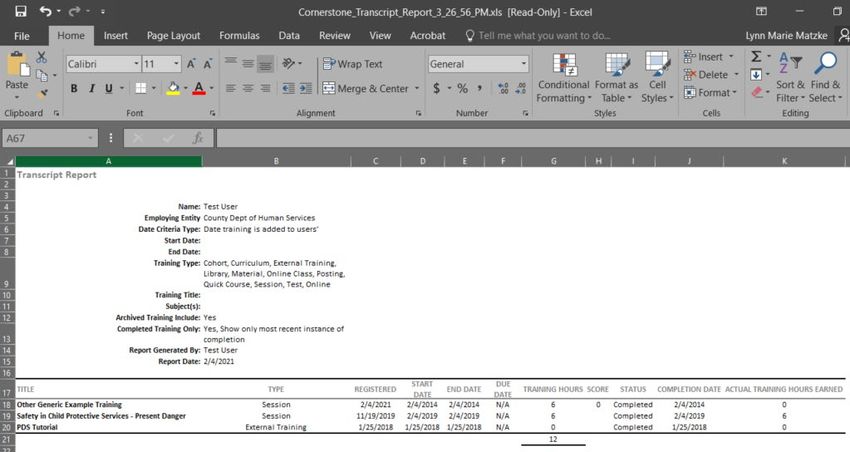Click the formula bar input area
Viewport: 850px width, 452px height.
tap(531, 138)
